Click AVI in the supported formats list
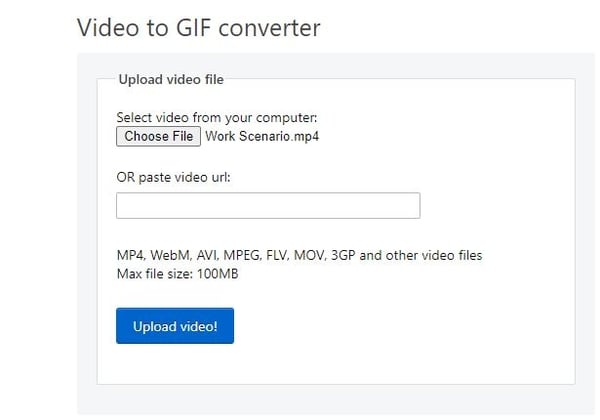Screen dimensions: 600x420 [x=207, y=256]
